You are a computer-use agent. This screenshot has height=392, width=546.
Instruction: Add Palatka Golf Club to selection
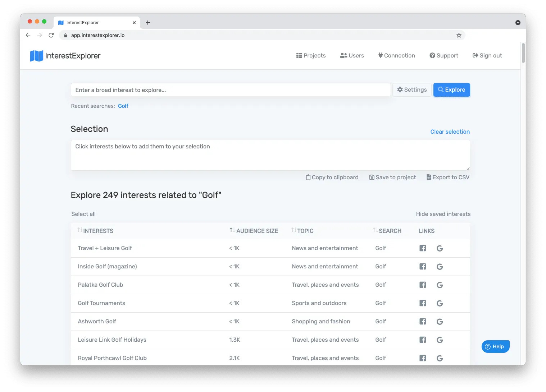pyautogui.click(x=100, y=285)
